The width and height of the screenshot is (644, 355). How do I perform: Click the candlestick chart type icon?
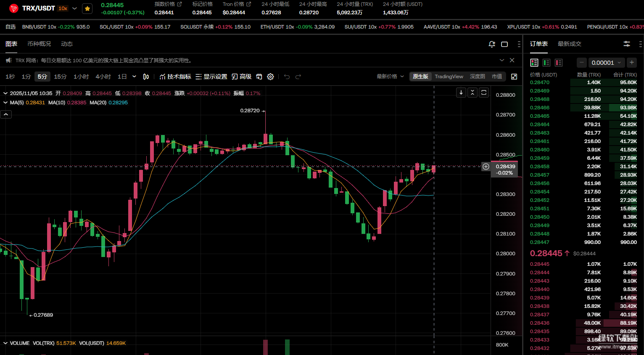point(146,77)
